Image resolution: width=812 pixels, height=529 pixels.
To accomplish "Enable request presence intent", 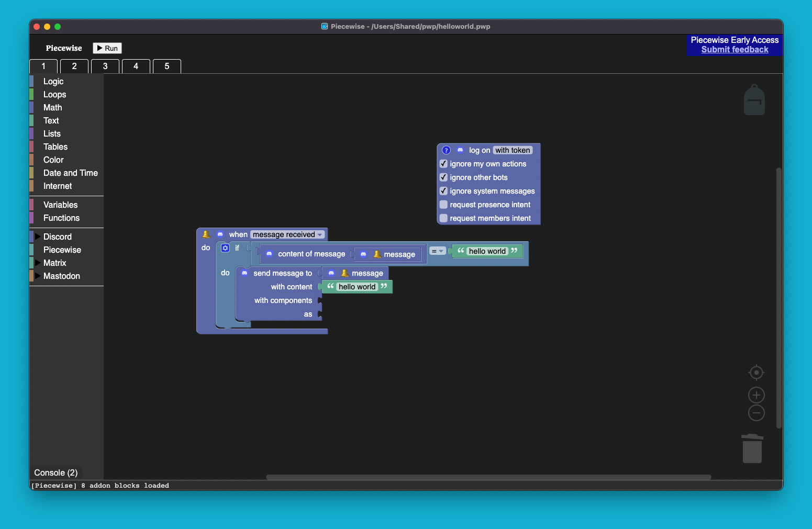I will 443,205.
